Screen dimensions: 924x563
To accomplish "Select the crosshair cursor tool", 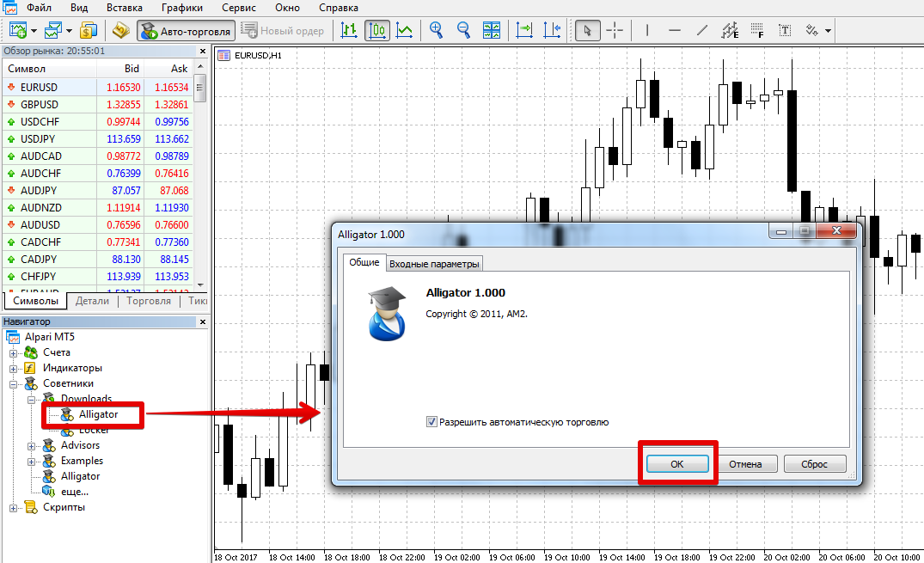I will click(615, 31).
